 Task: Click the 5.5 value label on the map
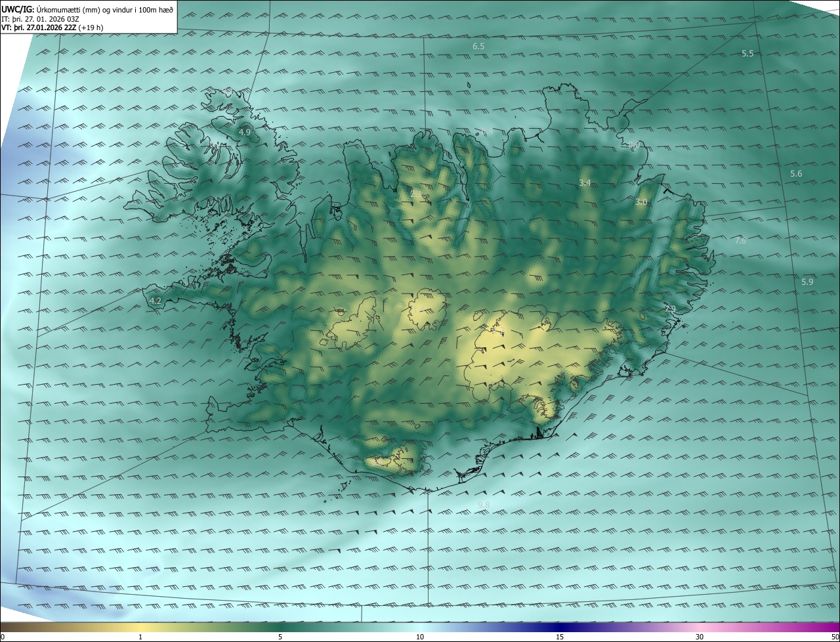pos(747,53)
